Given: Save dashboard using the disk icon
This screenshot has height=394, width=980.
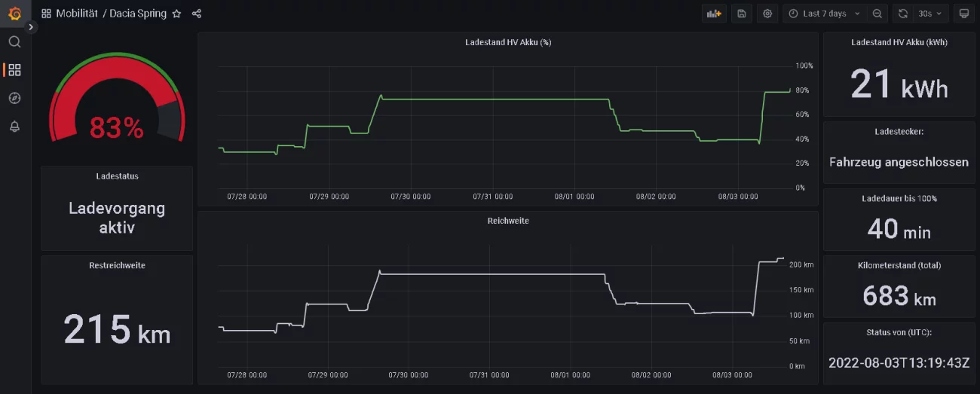Looking at the screenshot, I should tap(742, 14).
